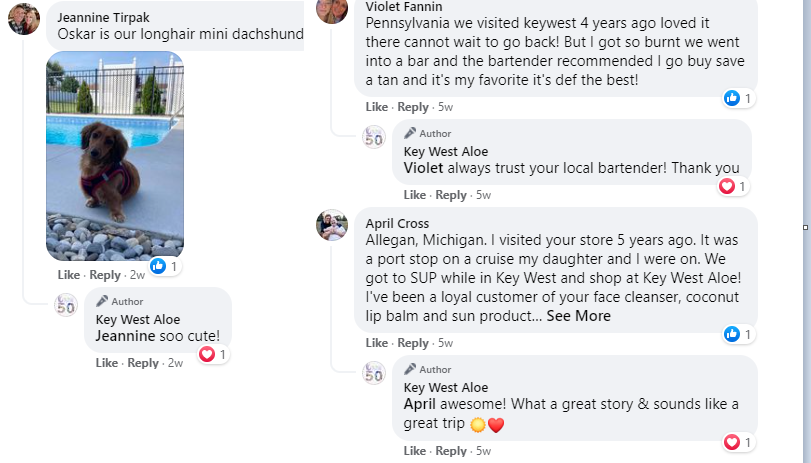811x463 pixels.
Task: Open the dachshund pool photo
Action: pyautogui.click(x=115, y=155)
